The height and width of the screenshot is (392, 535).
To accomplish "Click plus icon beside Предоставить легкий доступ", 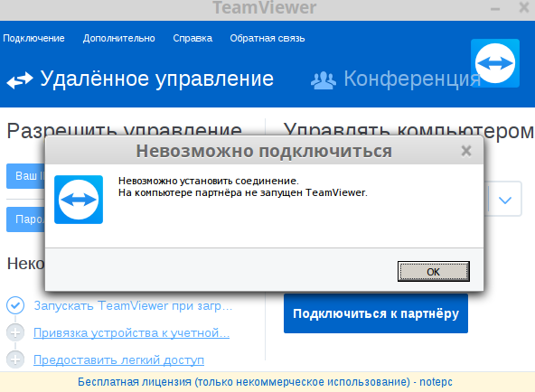I will [15, 359].
